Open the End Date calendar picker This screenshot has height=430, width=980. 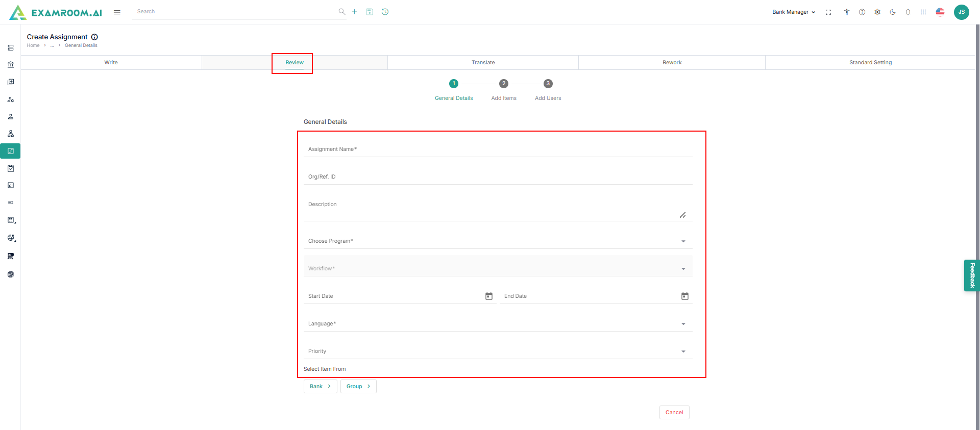685,296
